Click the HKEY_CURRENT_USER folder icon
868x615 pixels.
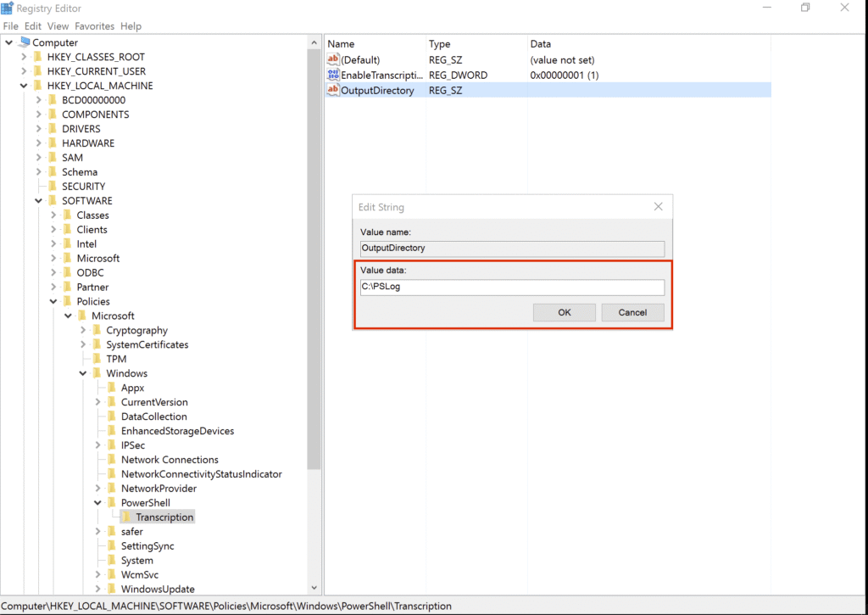coord(38,71)
